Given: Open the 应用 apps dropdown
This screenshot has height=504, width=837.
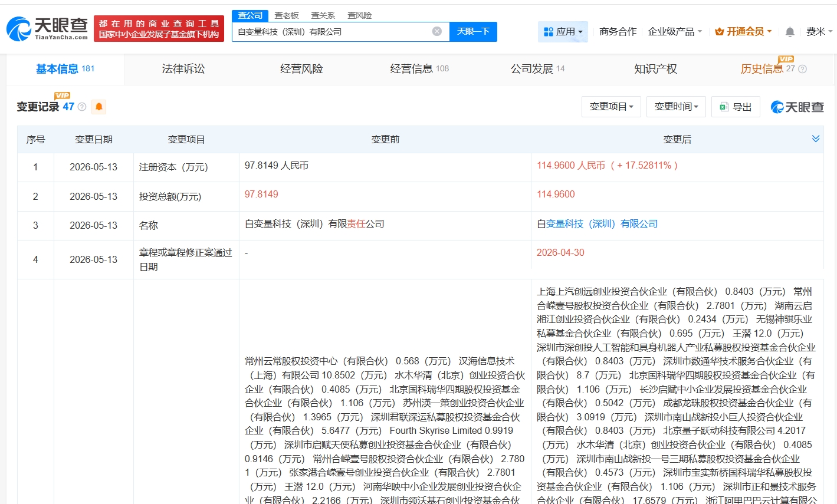Looking at the screenshot, I should 563,32.
